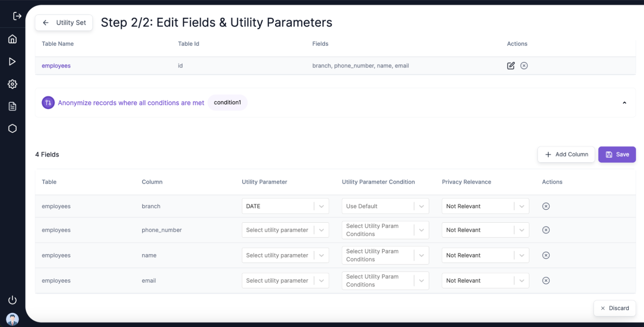The width and height of the screenshot is (644, 327).
Task: Remove the email field row
Action: (x=546, y=281)
